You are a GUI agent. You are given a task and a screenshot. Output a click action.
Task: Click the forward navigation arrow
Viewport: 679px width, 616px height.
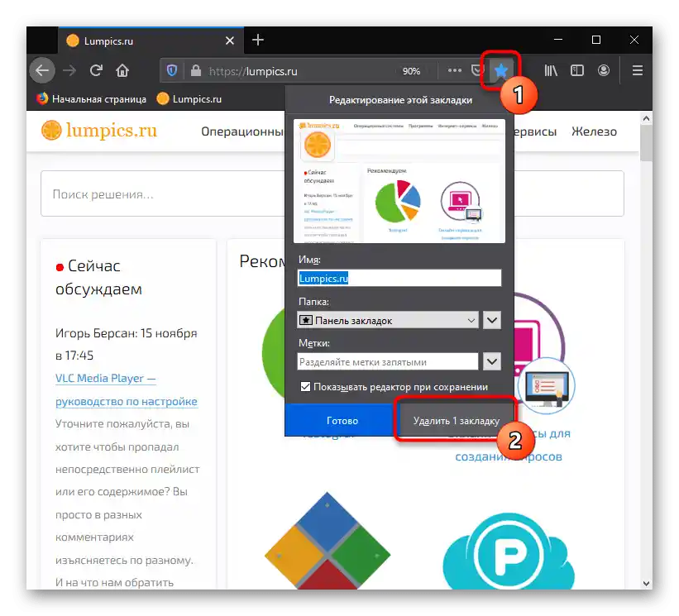point(69,70)
